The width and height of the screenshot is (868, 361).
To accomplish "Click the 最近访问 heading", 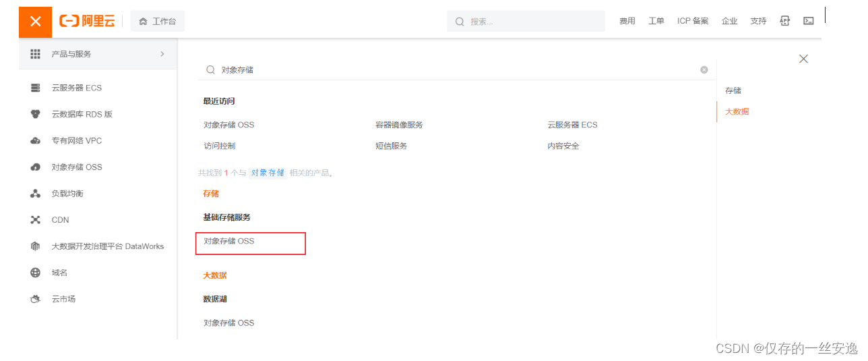I will (x=219, y=101).
